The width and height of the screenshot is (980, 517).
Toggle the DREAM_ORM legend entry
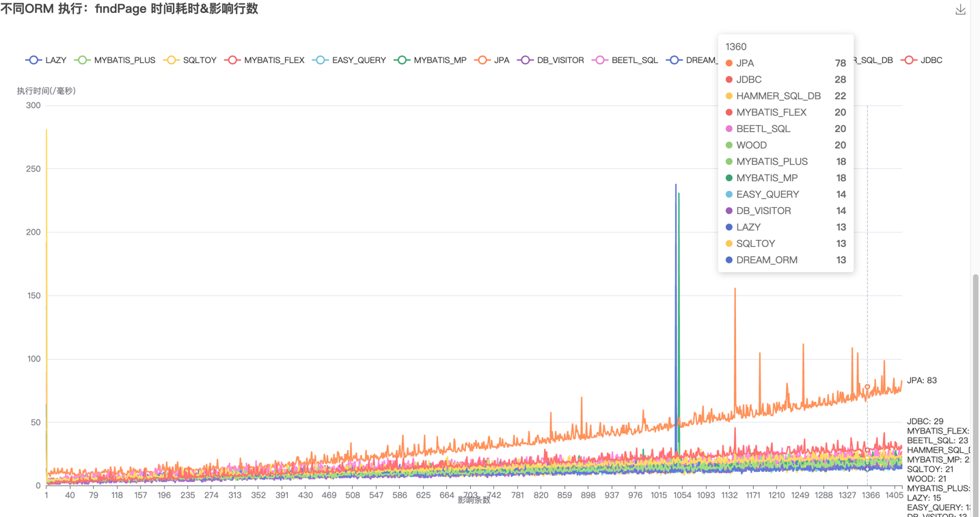click(692, 60)
